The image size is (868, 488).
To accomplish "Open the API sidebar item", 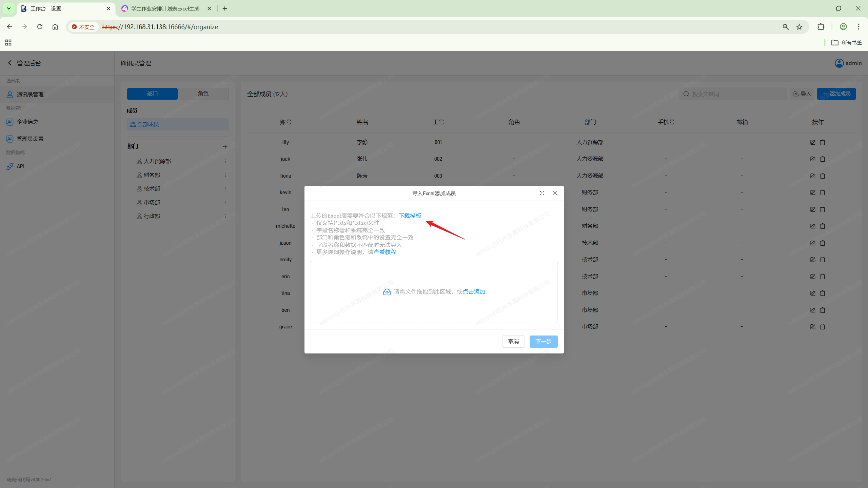I will 20,166.
